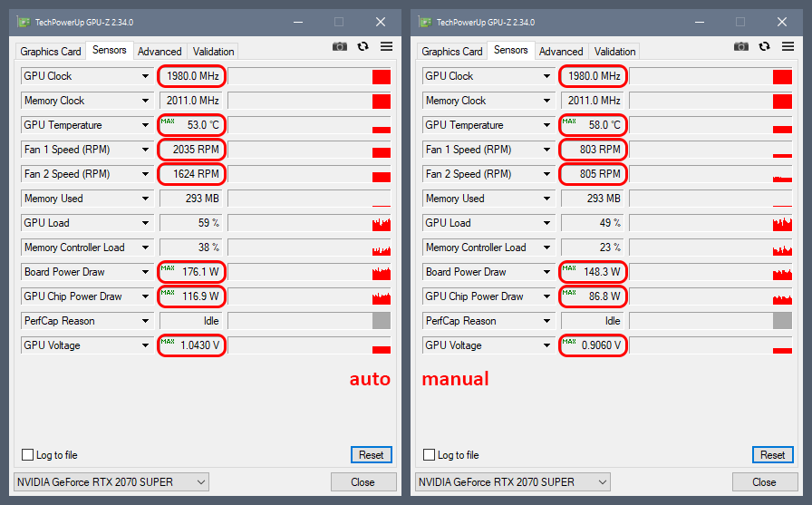Select Sensors tab in manual window
This screenshot has width=812, height=505.
tap(510, 50)
